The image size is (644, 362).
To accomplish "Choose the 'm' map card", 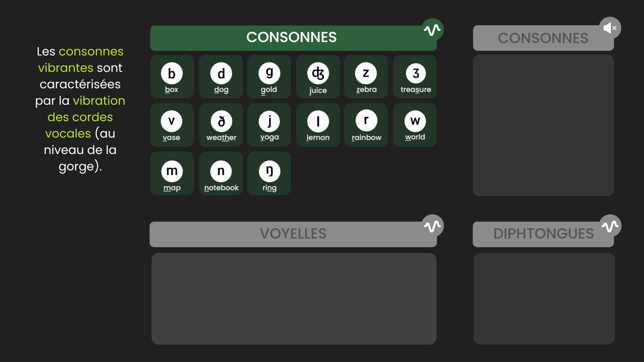I will pos(172,173).
